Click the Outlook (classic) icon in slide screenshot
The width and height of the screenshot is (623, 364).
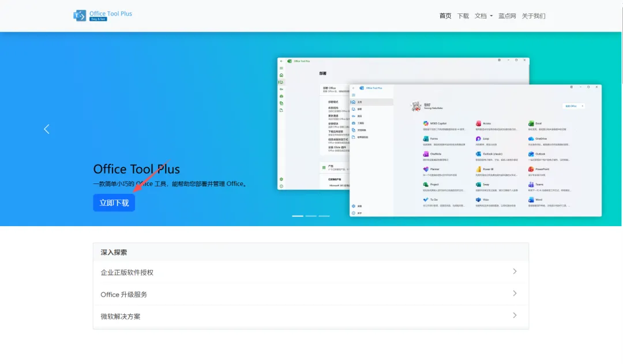pos(478,154)
